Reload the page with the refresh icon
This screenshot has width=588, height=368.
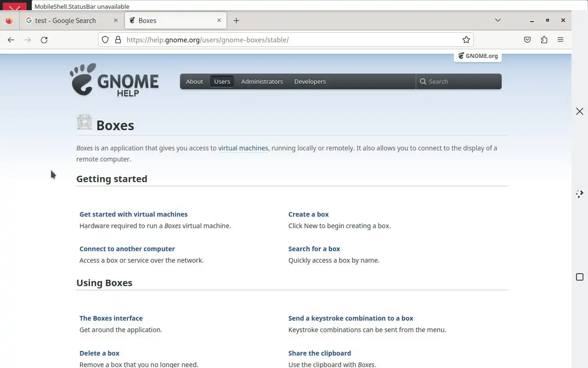[44, 40]
